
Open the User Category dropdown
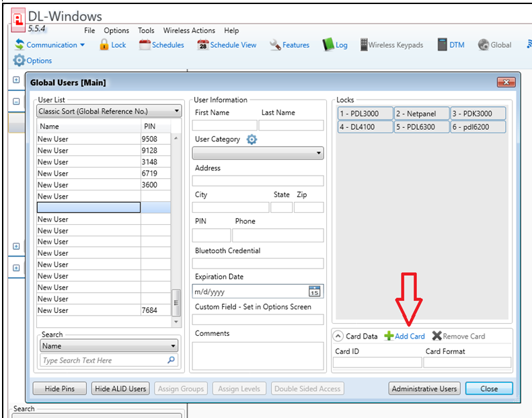258,153
